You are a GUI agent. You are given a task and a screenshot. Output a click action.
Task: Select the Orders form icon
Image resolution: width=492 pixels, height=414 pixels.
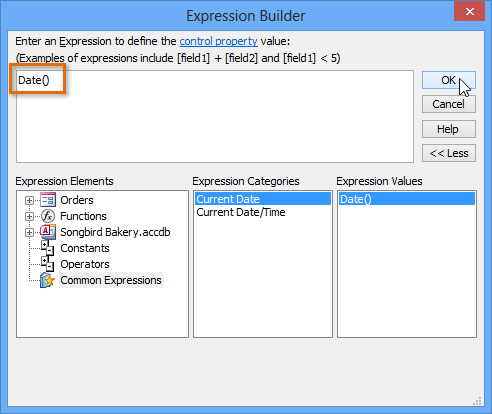[48, 200]
